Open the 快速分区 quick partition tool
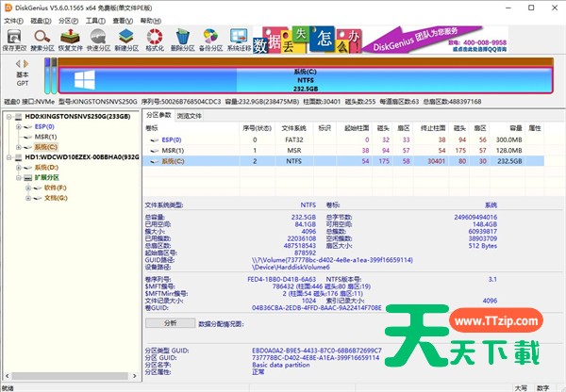This screenshot has height=392, width=566. 98,40
